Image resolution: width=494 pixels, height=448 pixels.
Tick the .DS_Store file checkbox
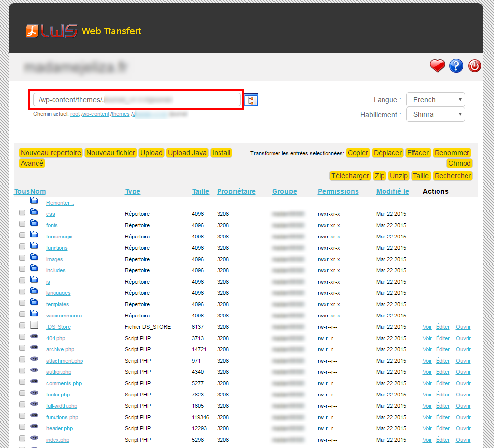(22, 325)
